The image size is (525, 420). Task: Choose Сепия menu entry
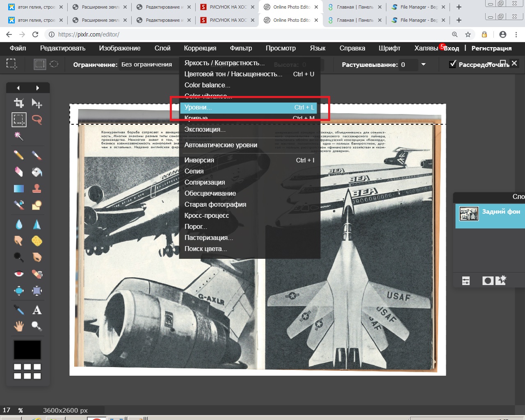click(250, 171)
